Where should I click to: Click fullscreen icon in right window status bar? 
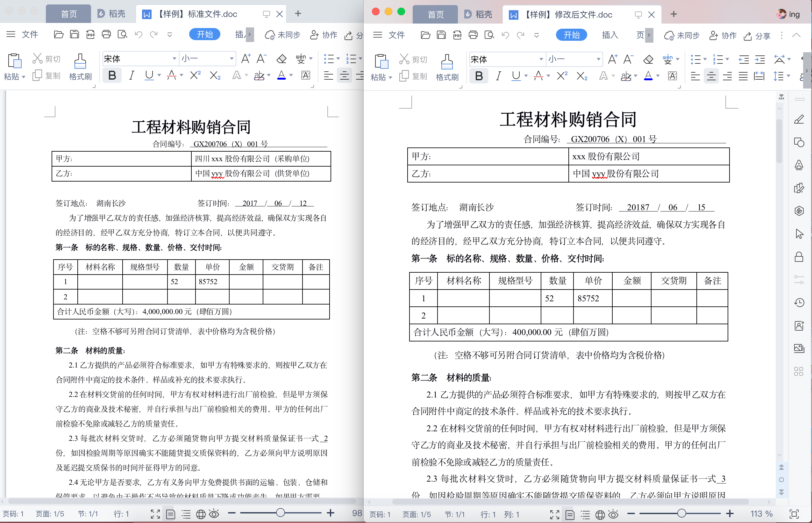coord(554,514)
